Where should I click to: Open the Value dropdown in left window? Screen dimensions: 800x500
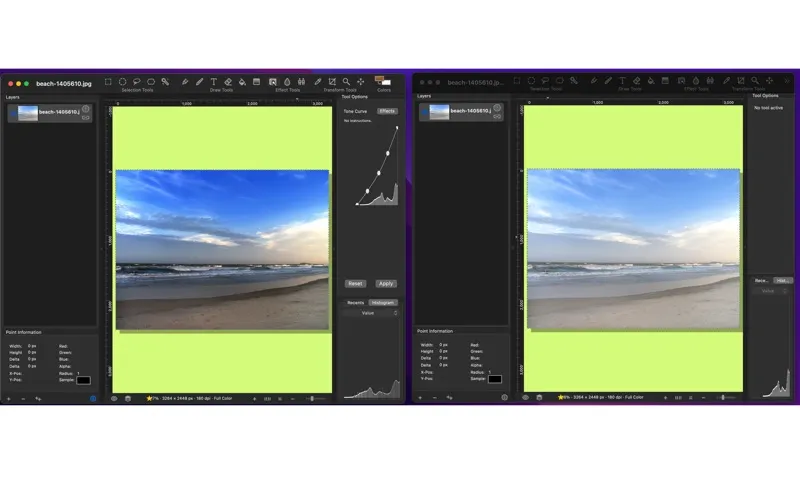point(370,313)
